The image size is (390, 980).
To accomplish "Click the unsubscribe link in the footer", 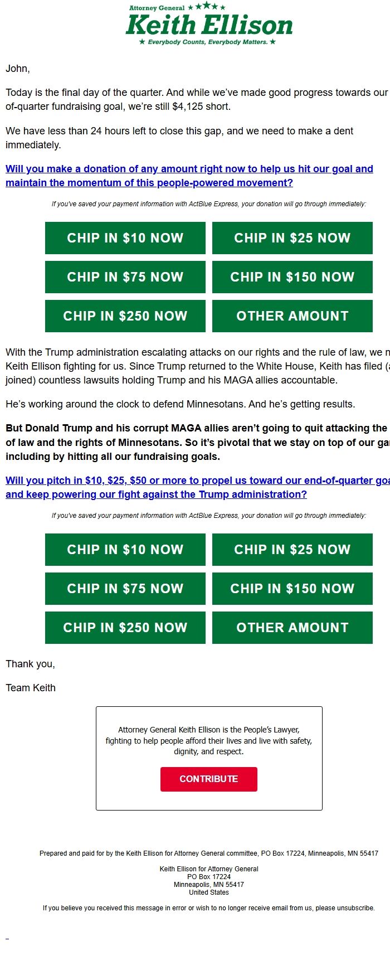I will click(355, 908).
